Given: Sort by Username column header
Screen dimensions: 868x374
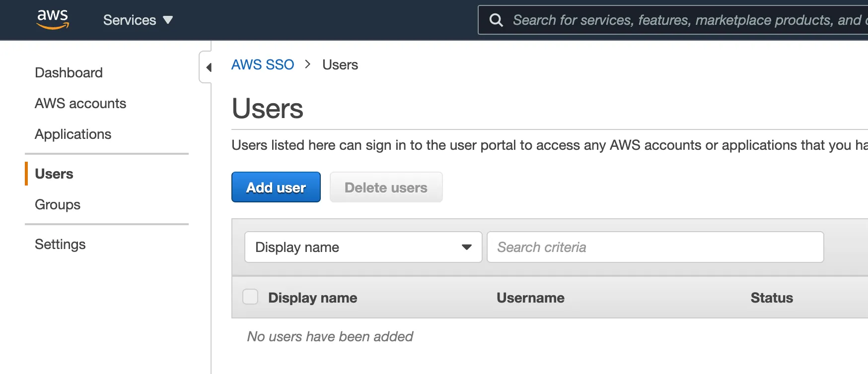Looking at the screenshot, I should click(530, 298).
